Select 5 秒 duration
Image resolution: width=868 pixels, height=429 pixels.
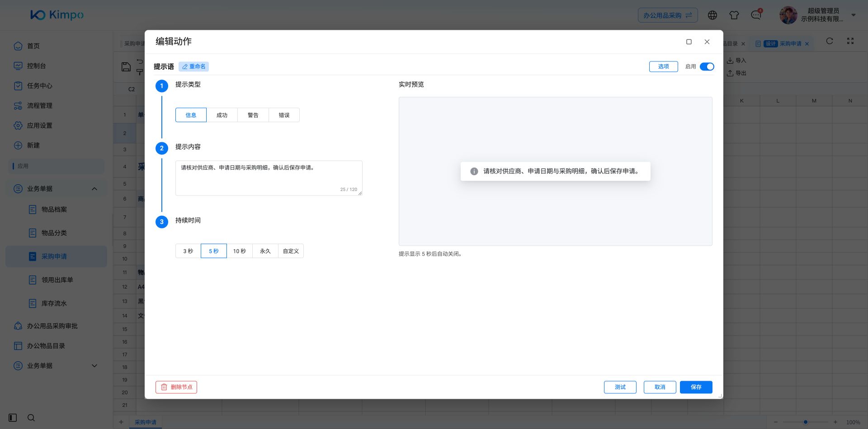[214, 251]
